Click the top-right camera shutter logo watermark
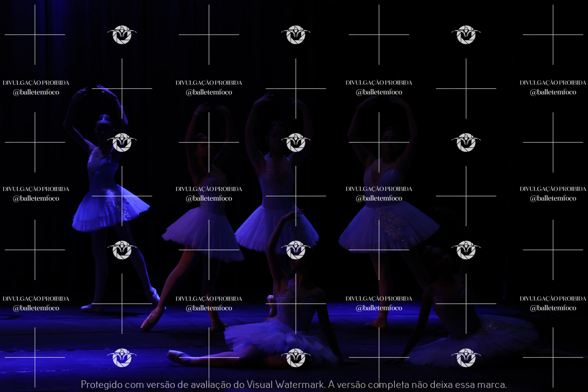The width and height of the screenshot is (588, 392). tap(466, 35)
